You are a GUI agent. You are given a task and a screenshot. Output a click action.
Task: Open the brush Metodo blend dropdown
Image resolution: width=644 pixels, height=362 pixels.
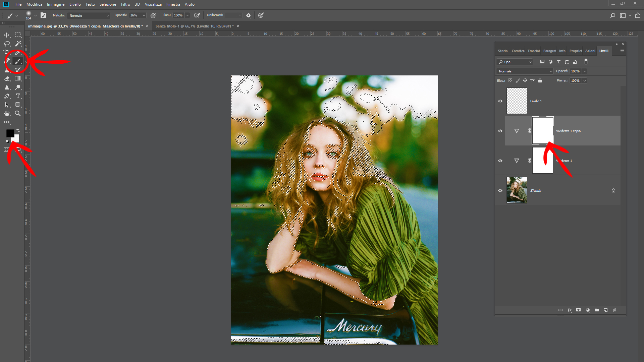point(89,15)
